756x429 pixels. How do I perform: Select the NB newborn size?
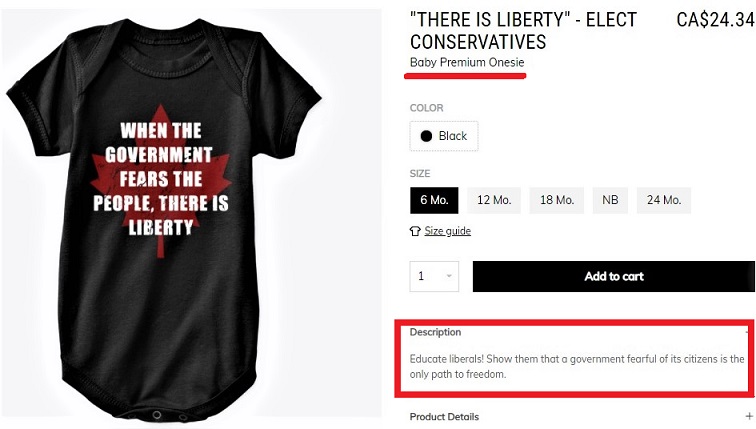click(610, 200)
